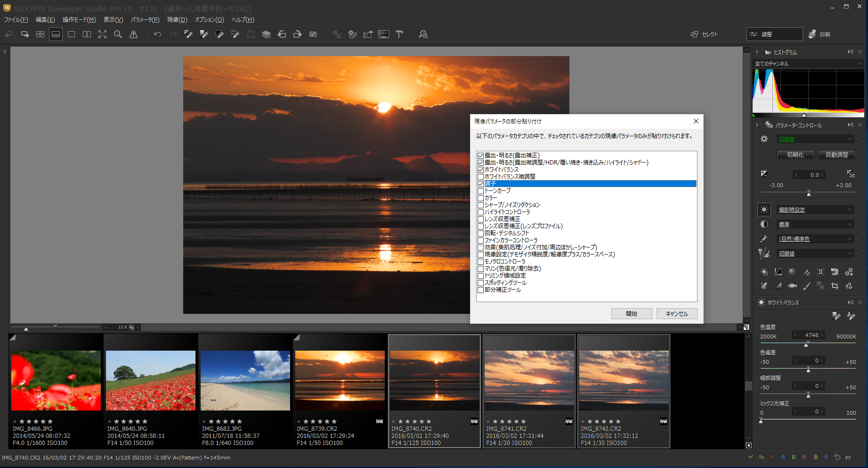Activate the magnifier zoom tool

(118, 34)
